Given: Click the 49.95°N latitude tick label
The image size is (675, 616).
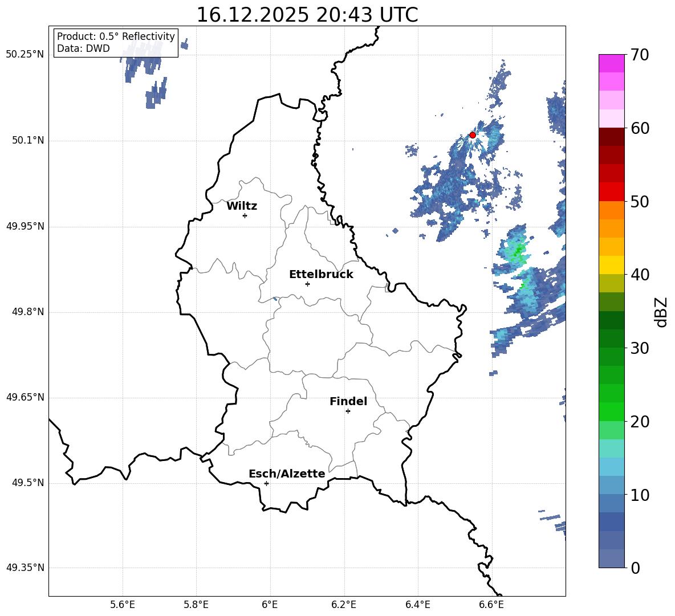Looking at the screenshot, I should (x=25, y=226).
